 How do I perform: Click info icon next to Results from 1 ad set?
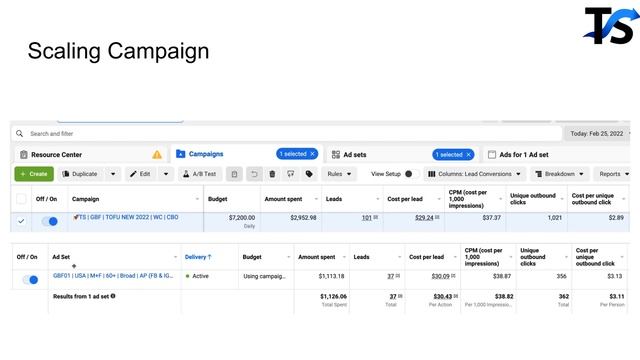coord(113,296)
